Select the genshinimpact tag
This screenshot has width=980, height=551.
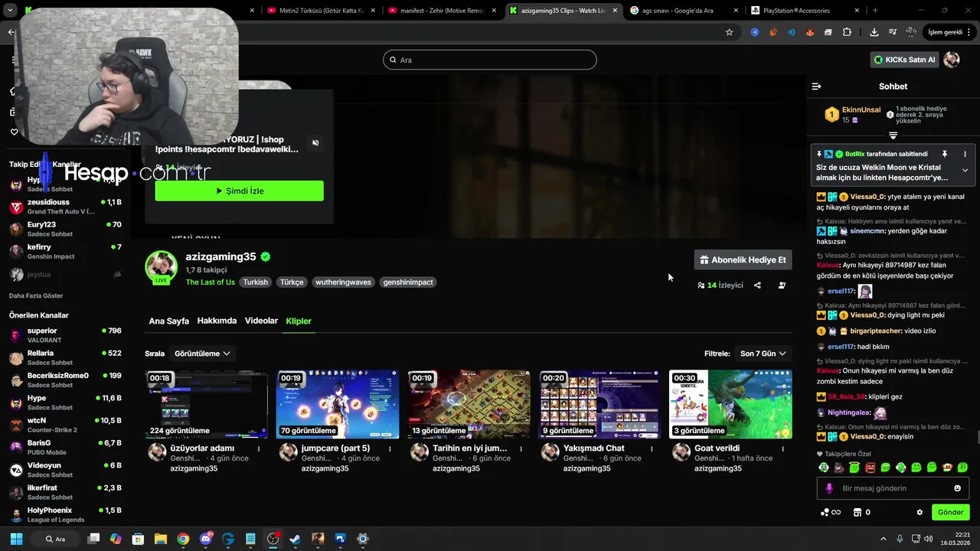click(x=408, y=282)
